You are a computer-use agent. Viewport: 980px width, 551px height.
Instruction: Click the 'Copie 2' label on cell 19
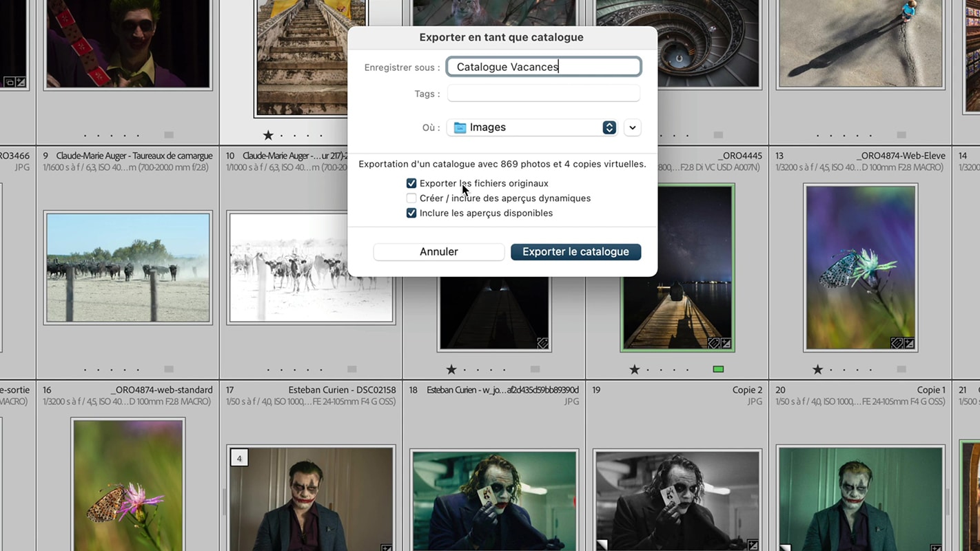point(748,390)
